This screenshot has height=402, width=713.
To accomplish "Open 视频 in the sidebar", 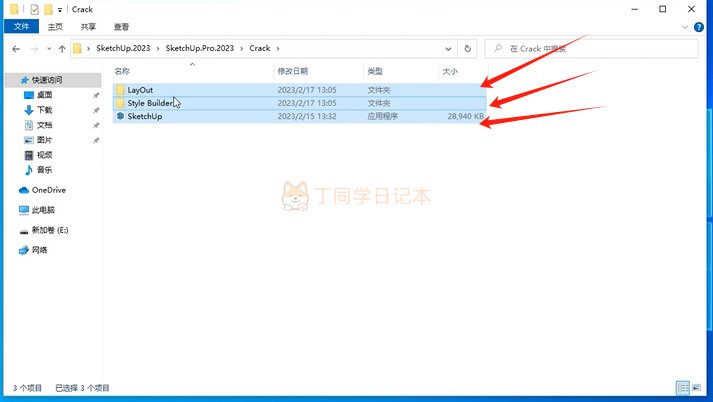I will (45, 155).
